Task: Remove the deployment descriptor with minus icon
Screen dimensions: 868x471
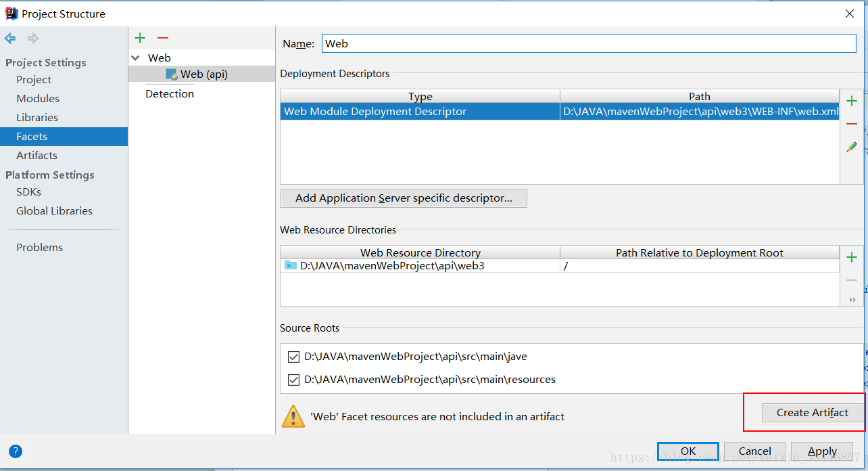Action: 852,124
